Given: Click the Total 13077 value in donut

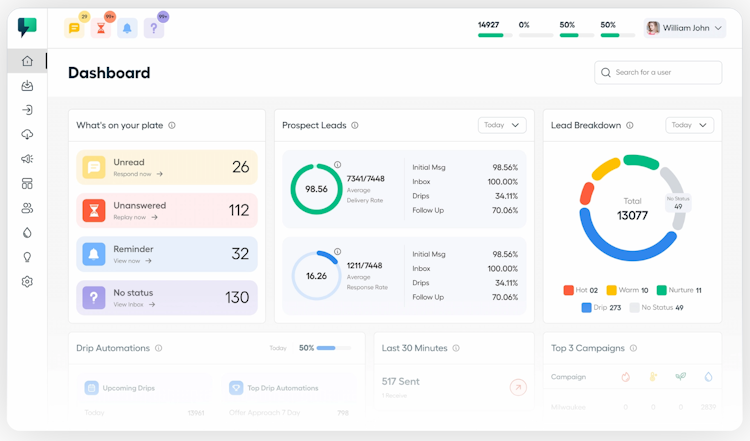Looking at the screenshot, I should coord(632,215).
